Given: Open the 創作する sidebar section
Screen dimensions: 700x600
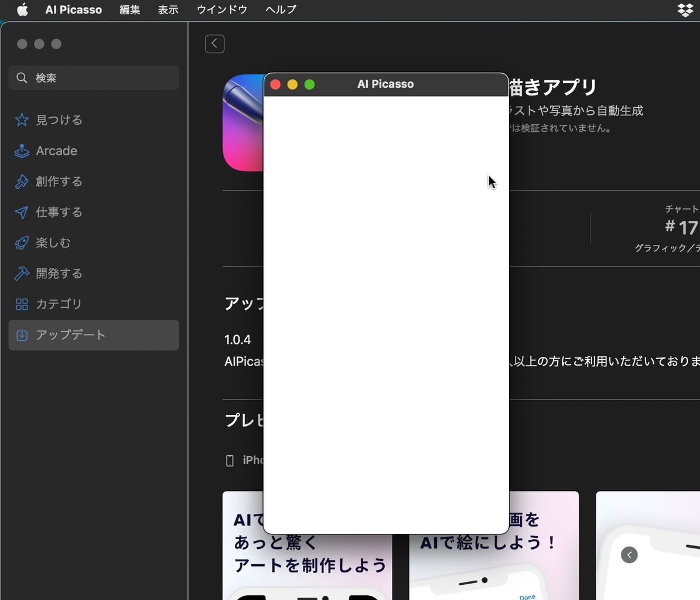Looking at the screenshot, I should coord(94,181).
